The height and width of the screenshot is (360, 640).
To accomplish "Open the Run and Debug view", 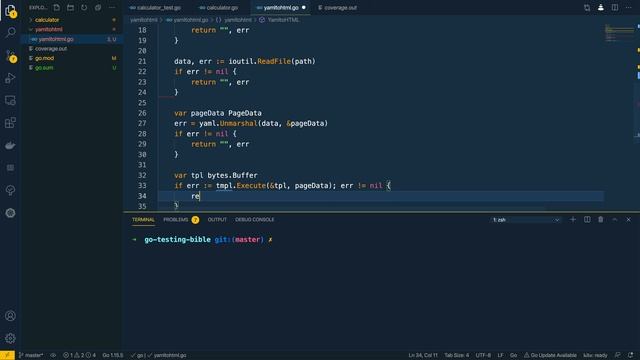I will [10, 78].
